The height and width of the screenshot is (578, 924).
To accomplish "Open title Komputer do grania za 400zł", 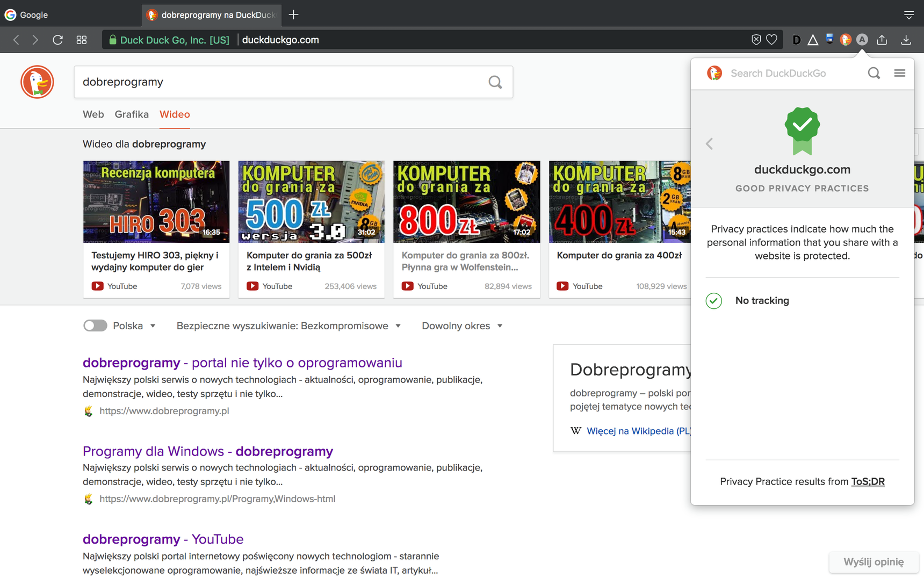I will 619,255.
